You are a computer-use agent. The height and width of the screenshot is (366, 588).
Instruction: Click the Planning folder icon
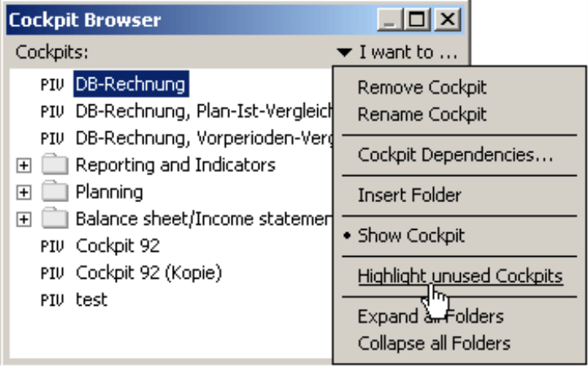coord(55,192)
